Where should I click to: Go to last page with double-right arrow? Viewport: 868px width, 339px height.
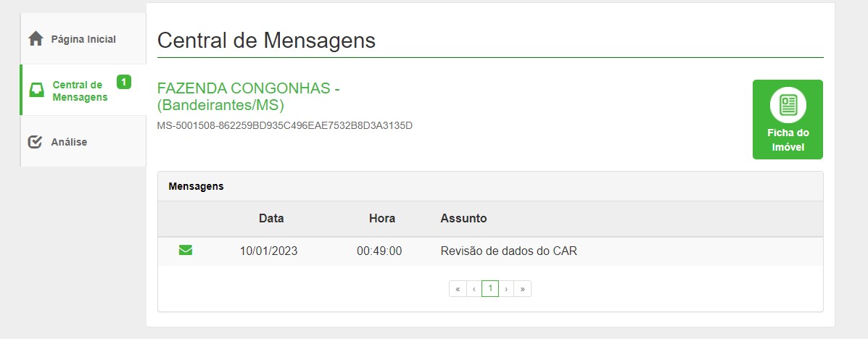[x=523, y=289]
